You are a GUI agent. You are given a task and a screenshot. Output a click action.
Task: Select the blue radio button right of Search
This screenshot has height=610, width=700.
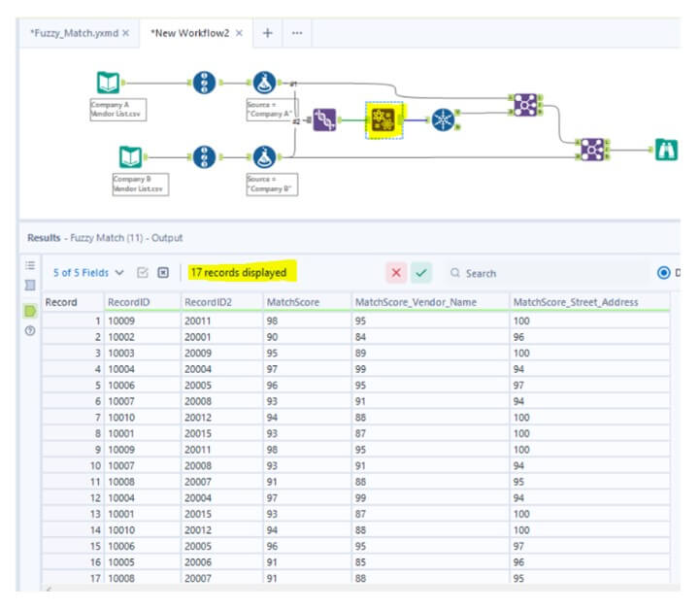tap(664, 272)
